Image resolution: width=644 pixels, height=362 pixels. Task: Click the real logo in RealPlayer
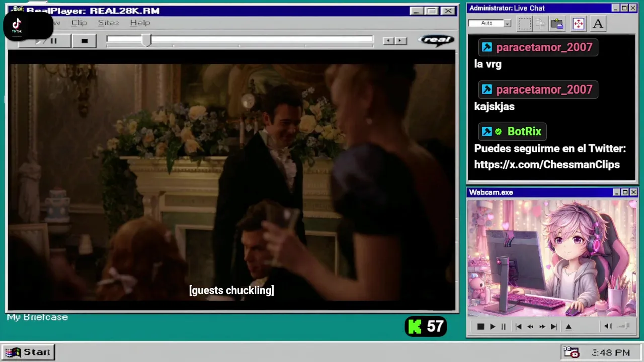coord(436,40)
